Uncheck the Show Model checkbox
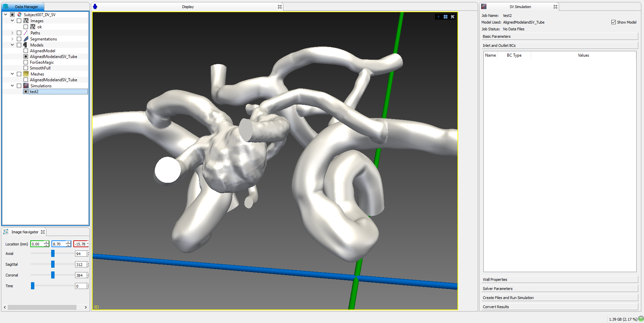 pyautogui.click(x=613, y=22)
